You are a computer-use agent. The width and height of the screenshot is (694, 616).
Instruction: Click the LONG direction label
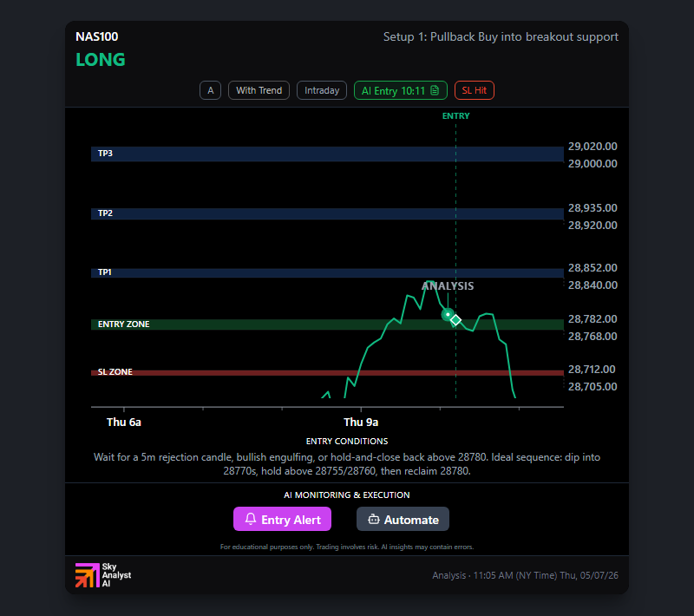[x=101, y=60]
